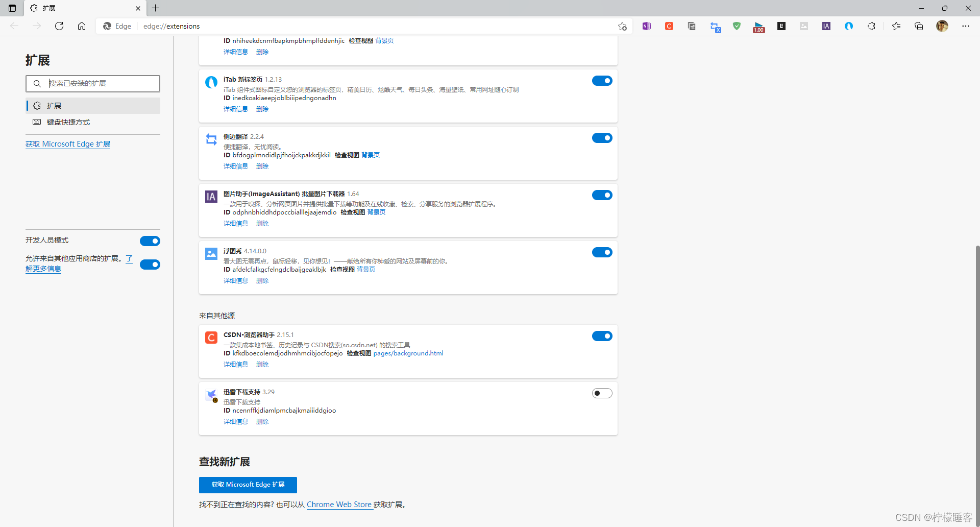The height and width of the screenshot is (527, 980).
Task: Close the 扩展 tab
Action: pos(138,8)
